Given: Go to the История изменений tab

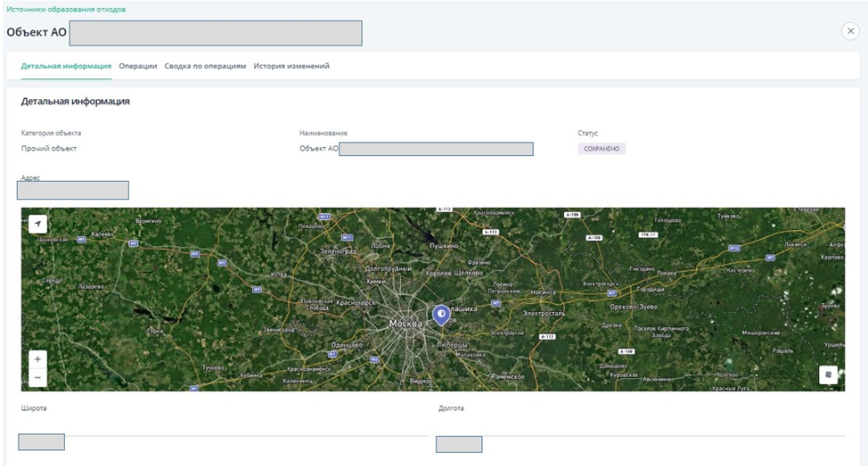Looking at the screenshot, I should [291, 66].
